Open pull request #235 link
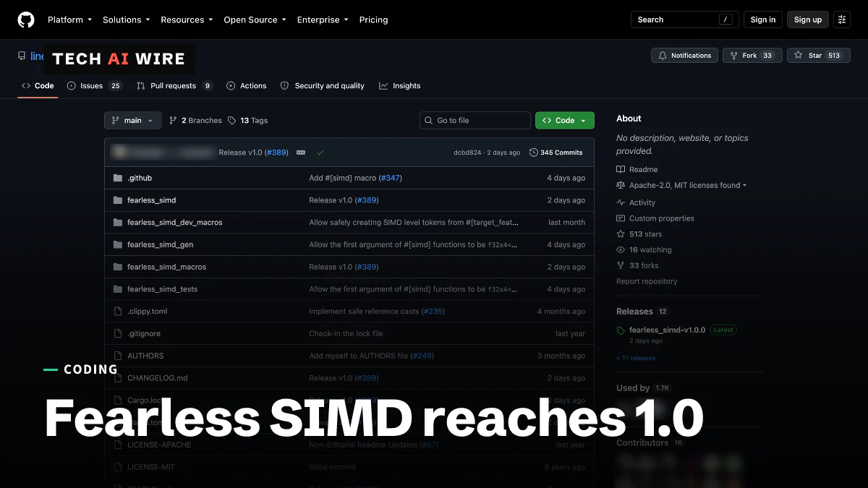The height and width of the screenshot is (488, 868). click(x=433, y=312)
